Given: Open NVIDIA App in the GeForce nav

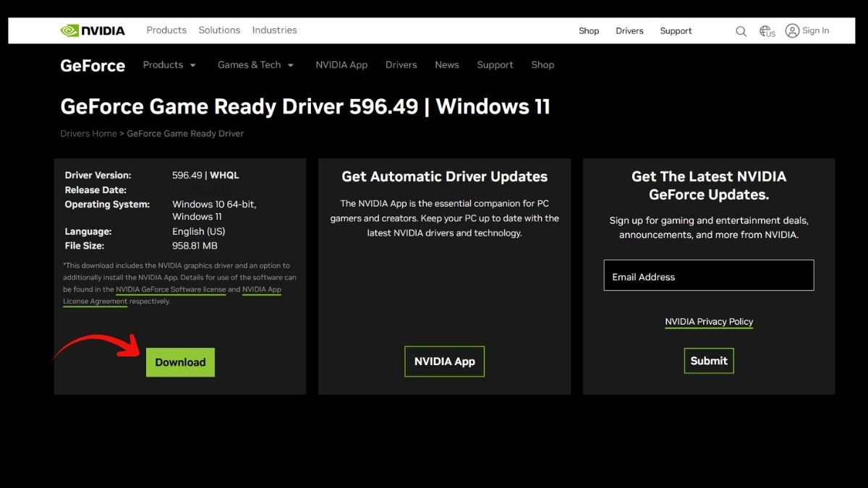Looking at the screenshot, I should coord(341,65).
